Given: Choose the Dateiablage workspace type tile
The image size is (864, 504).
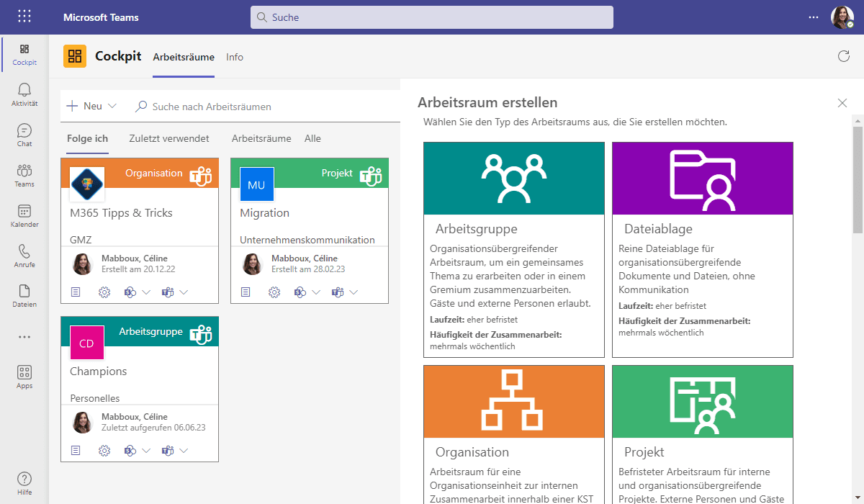Looking at the screenshot, I should [x=702, y=249].
